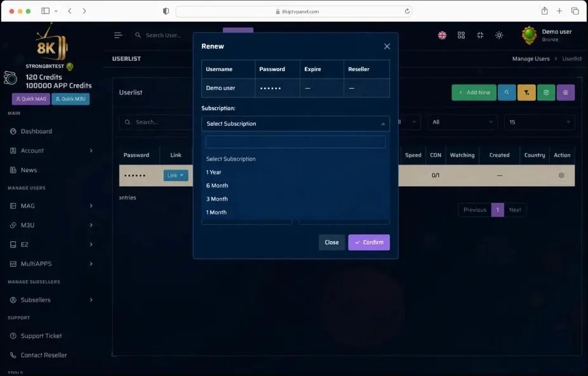588x376 pixels.
Task: Expand the Link dropdown in user row
Action: click(175, 175)
